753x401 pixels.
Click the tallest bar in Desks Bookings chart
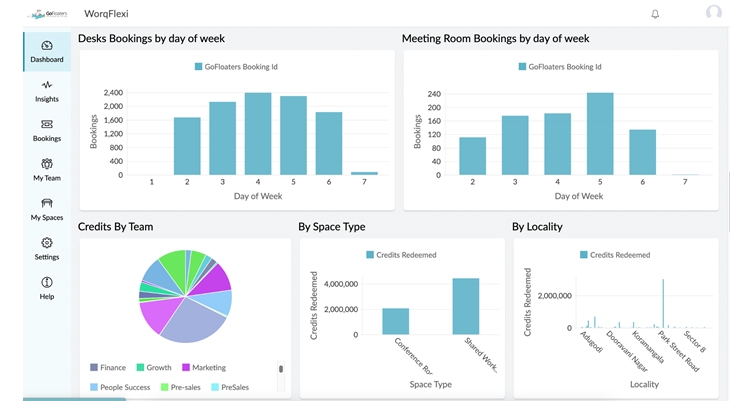258,134
